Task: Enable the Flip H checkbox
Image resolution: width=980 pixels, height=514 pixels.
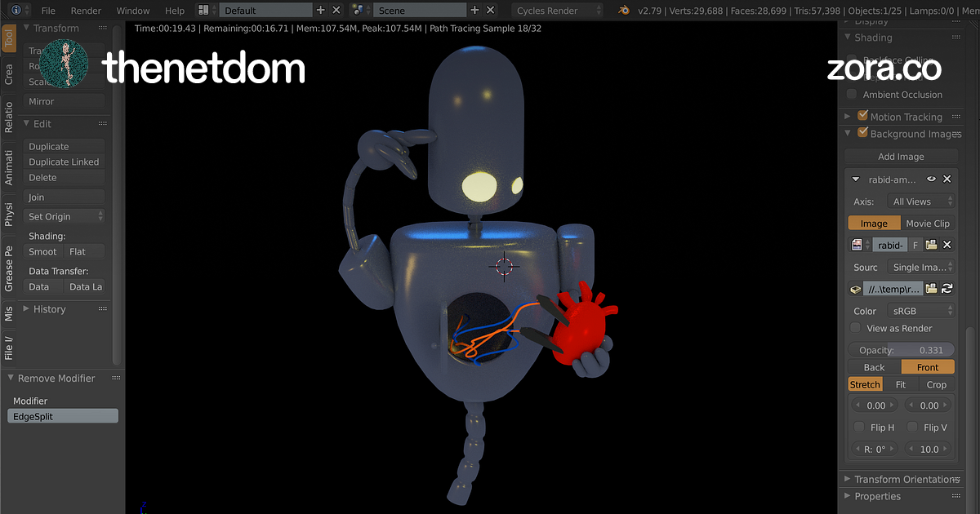Action: point(859,428)
